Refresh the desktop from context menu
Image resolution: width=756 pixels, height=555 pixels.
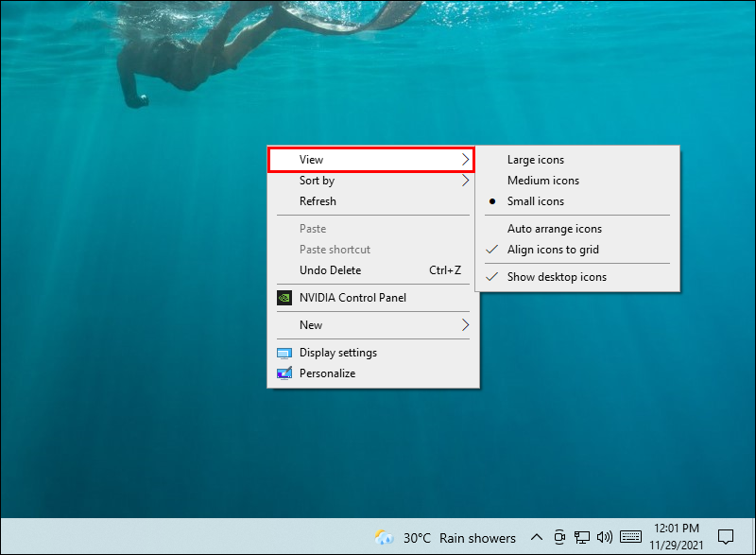coord(373,201)
